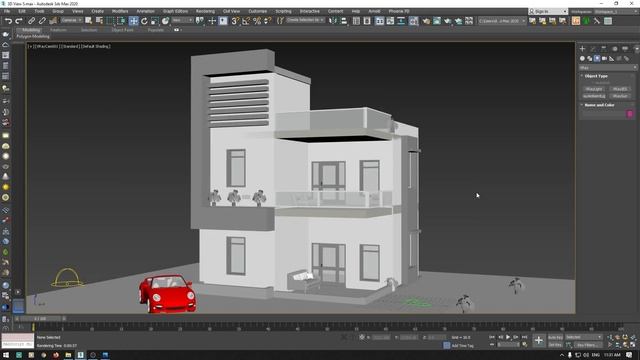The height and width of the screenshot is (360, 640).
Task: Open the Scripting menu
Action: [x=283, y=11]
